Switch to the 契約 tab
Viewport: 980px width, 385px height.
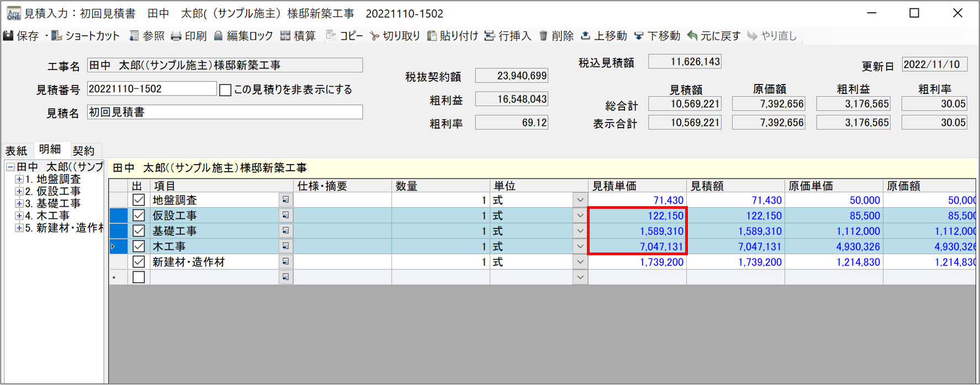pyautogui.click(x=83, y=150)
